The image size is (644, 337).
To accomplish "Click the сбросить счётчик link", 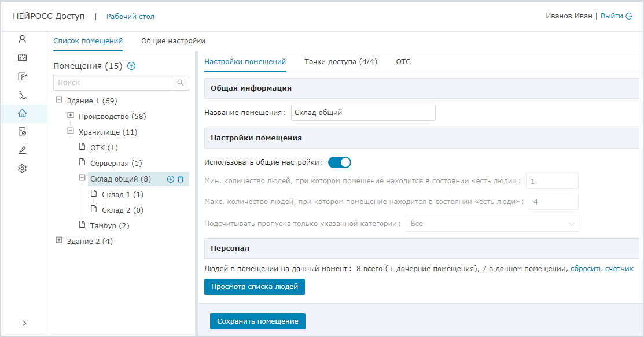I will pos(602,269).
